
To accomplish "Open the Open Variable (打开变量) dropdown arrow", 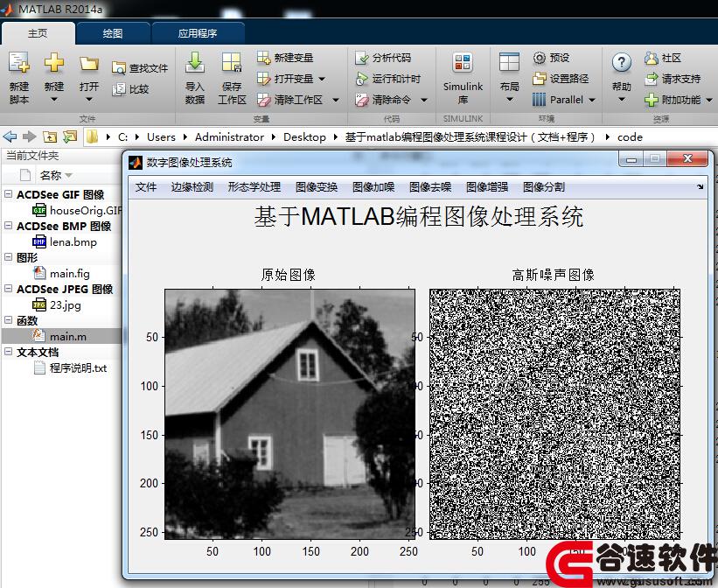I will pos(322,79).
